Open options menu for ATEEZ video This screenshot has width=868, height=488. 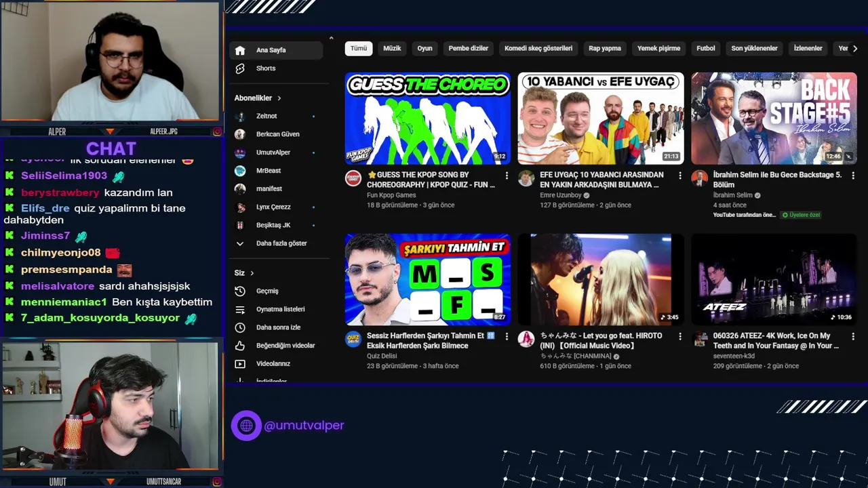tap(853, 336)
